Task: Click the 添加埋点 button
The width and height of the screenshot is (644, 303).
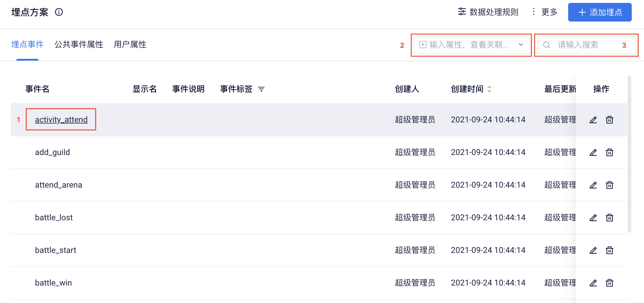Action: pyautogui.click(x=600, y=12)
